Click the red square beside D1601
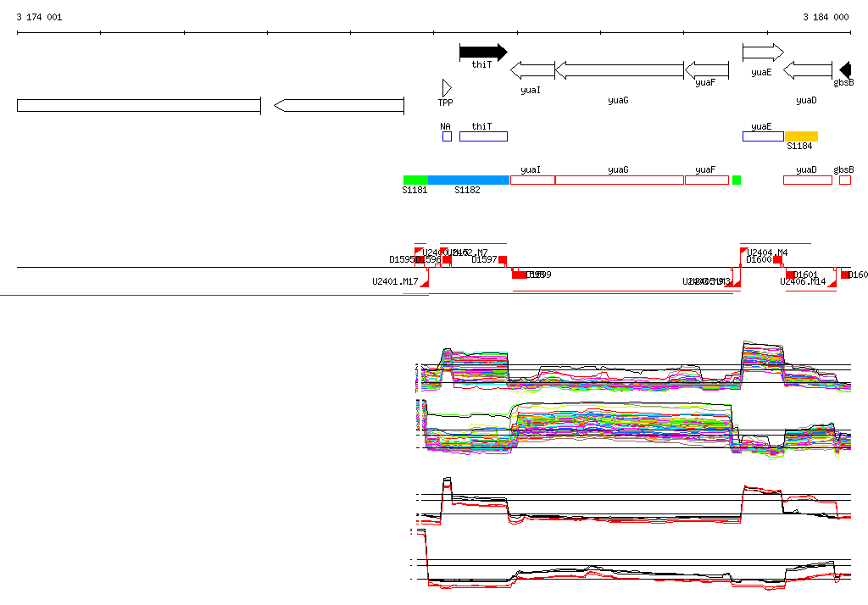The image size is (868, 605). 790,275
